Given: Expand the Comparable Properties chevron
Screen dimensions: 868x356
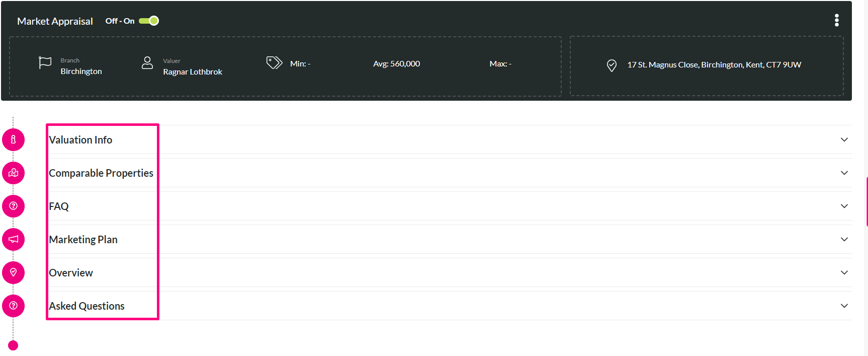Looking at the screenshot, I should [x=844, y=173].
